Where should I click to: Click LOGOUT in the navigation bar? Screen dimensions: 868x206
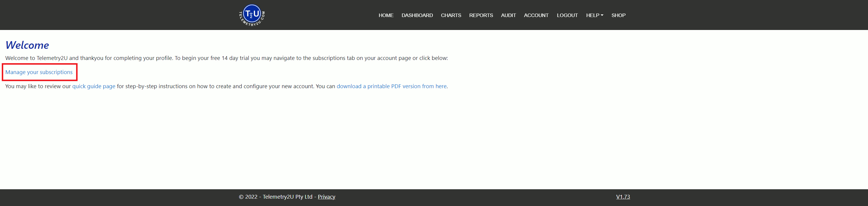tap(567, 15)
